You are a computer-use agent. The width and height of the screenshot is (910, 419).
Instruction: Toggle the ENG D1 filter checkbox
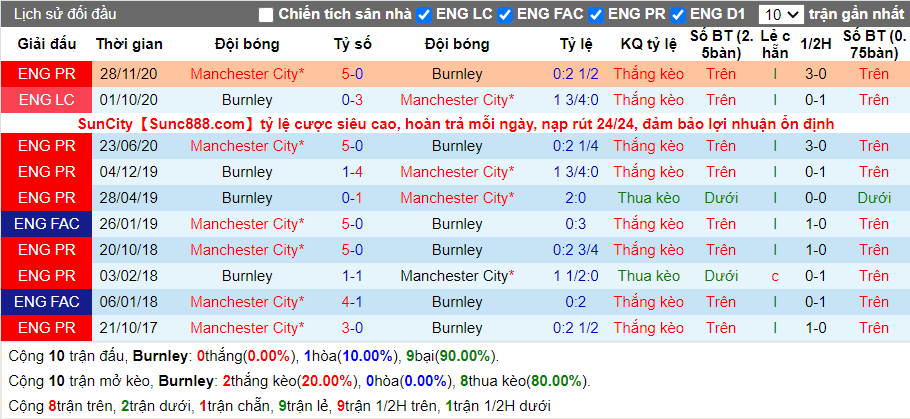pos(677,15)
